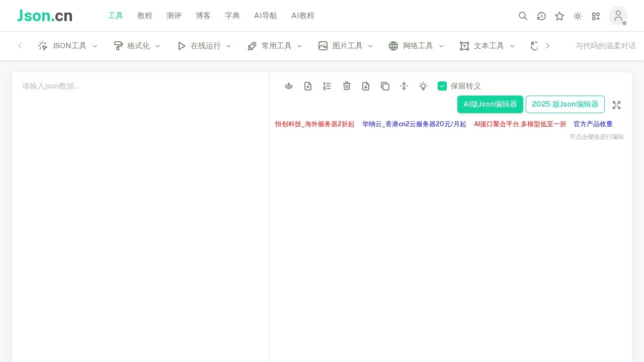644x362 pixels.
Task: Go to the 教程 nav item
Action: click(x=145, y=16)
